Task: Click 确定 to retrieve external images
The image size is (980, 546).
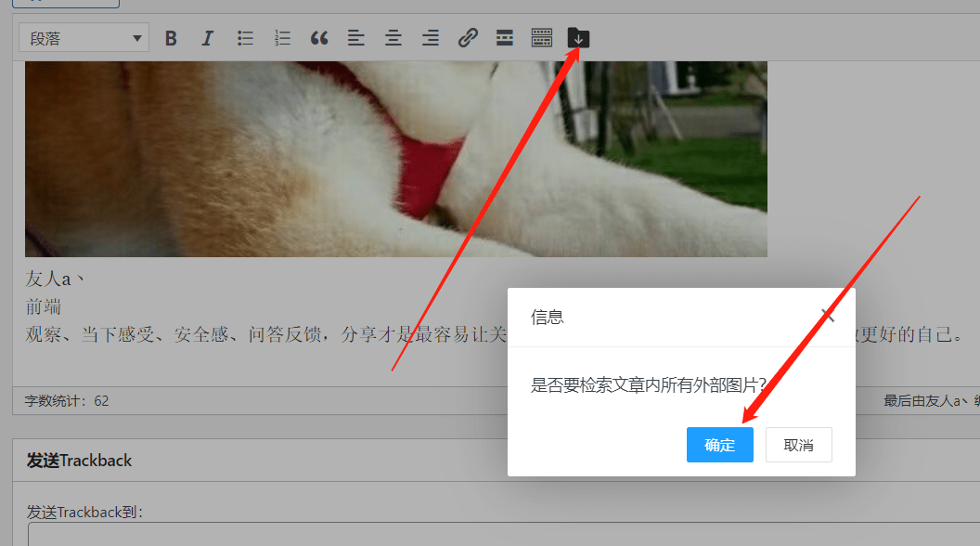Action: [719, 444]
